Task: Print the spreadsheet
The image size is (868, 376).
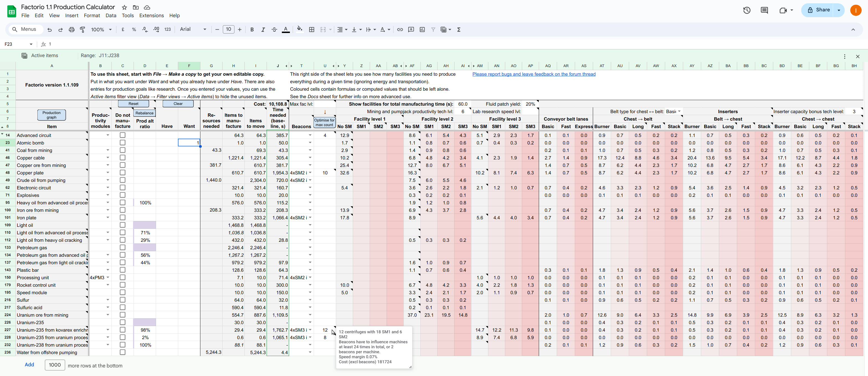Action: click(72, 30)
